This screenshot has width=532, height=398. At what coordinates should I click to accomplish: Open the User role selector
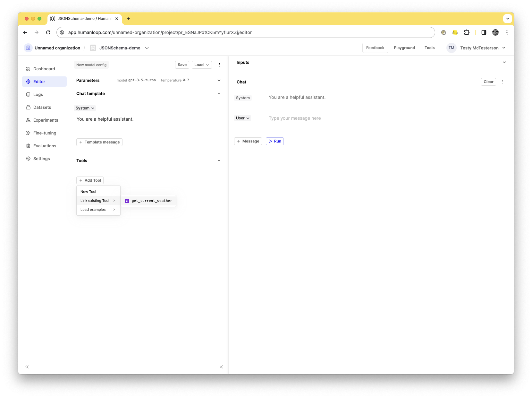(x=242, y=118)
